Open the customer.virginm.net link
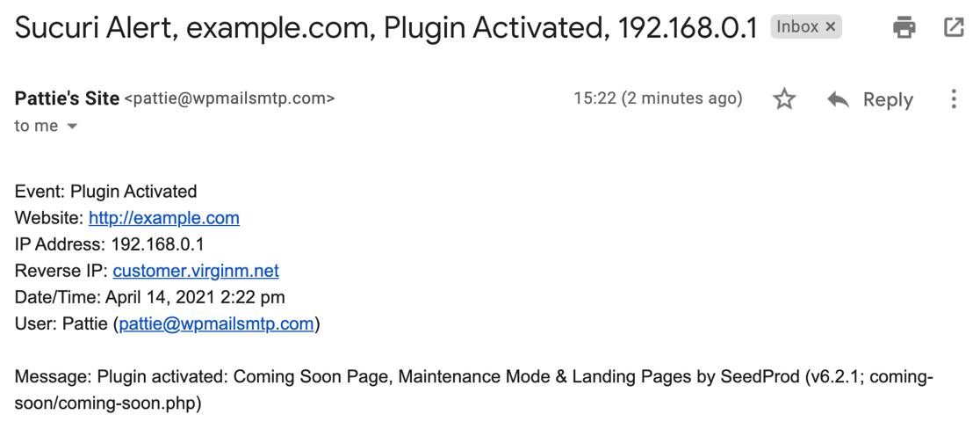Image resolution: width=980 pixels, height=429 pixels. pos(196,271)
